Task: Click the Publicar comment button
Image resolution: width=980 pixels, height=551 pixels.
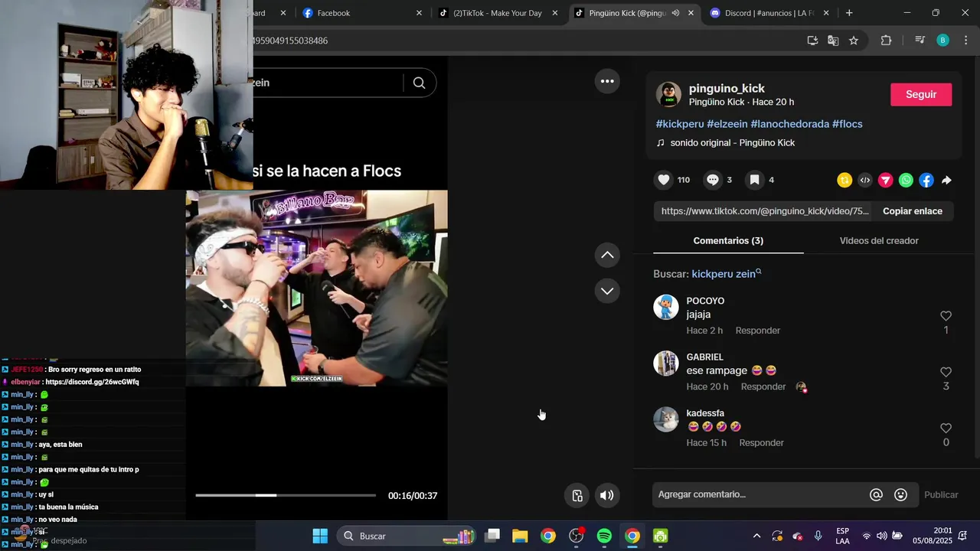Action: point(941,495)
